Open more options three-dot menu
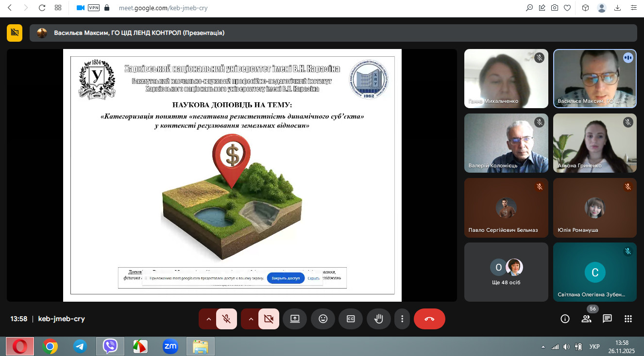The width and height of the screenshot is (644, 356). point(402,319)
